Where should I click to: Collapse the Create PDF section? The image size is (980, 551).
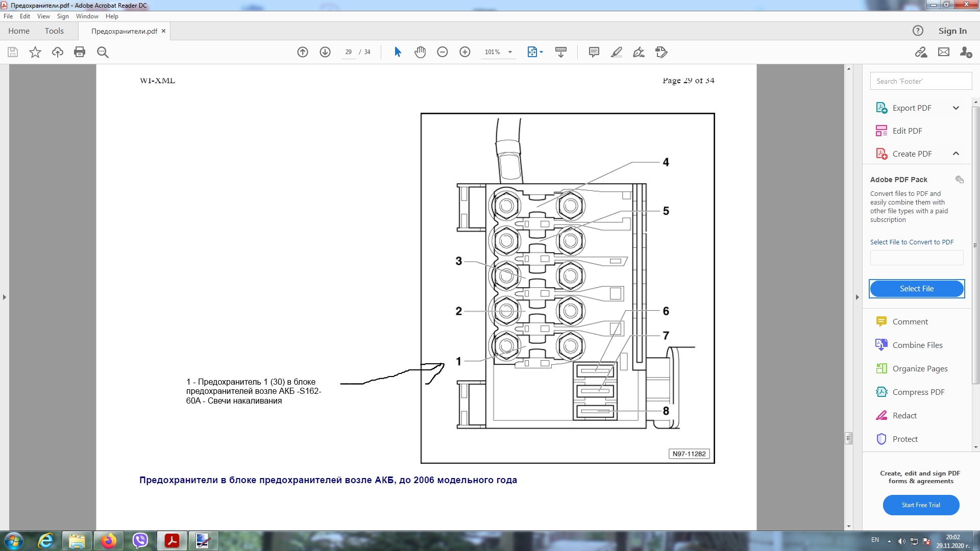955,154
